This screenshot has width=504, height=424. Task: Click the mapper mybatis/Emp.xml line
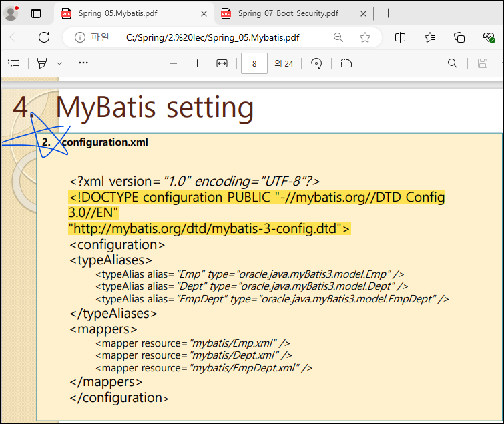[x=193, y=343]
